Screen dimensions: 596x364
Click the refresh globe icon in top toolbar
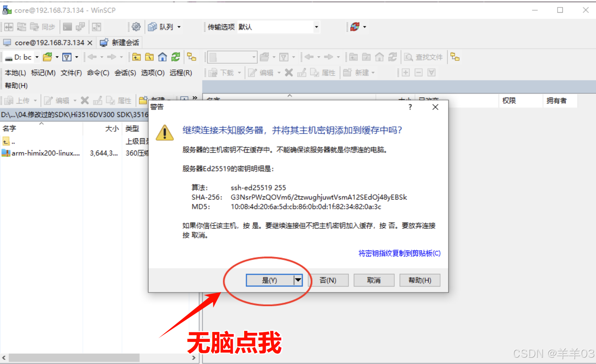click(x=355, y=27)
